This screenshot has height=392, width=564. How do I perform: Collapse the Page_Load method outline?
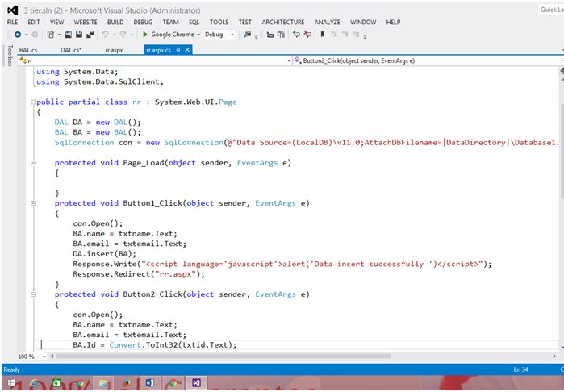[33, 163]
